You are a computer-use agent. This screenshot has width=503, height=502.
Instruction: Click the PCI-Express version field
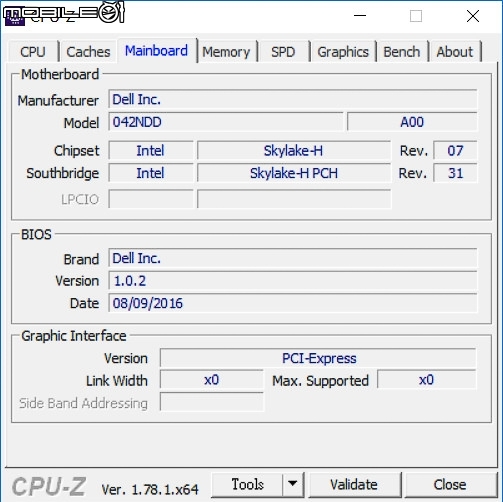318,358
